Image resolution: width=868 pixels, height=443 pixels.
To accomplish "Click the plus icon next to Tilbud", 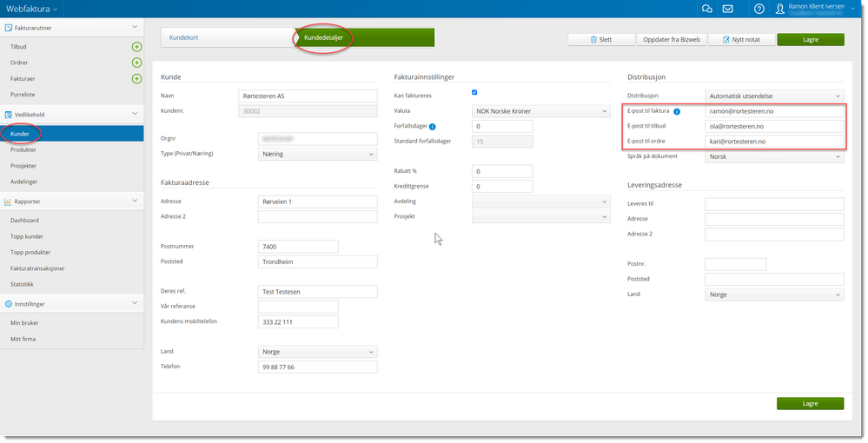I will pos(136,46).
